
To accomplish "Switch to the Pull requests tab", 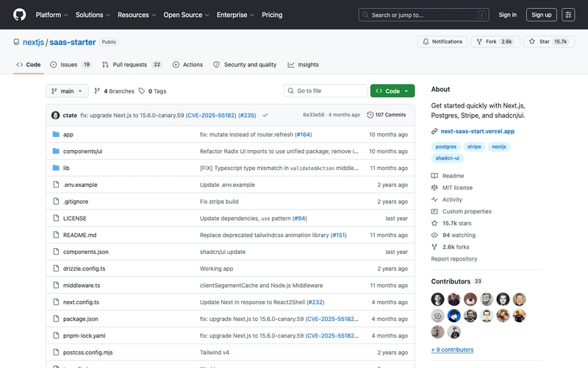I will (132, 65).
